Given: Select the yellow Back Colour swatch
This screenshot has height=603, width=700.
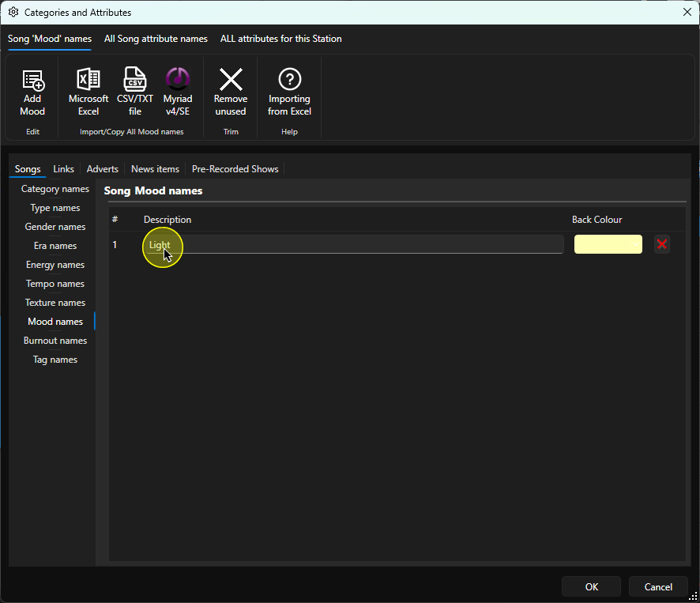Looking at the screenshot, I should tap(608, 244).
